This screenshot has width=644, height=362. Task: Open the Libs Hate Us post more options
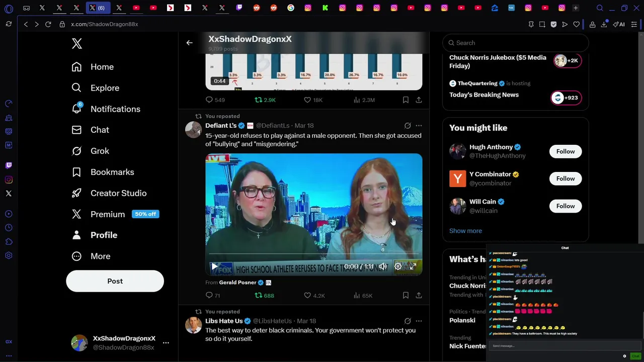click(419, 321)
